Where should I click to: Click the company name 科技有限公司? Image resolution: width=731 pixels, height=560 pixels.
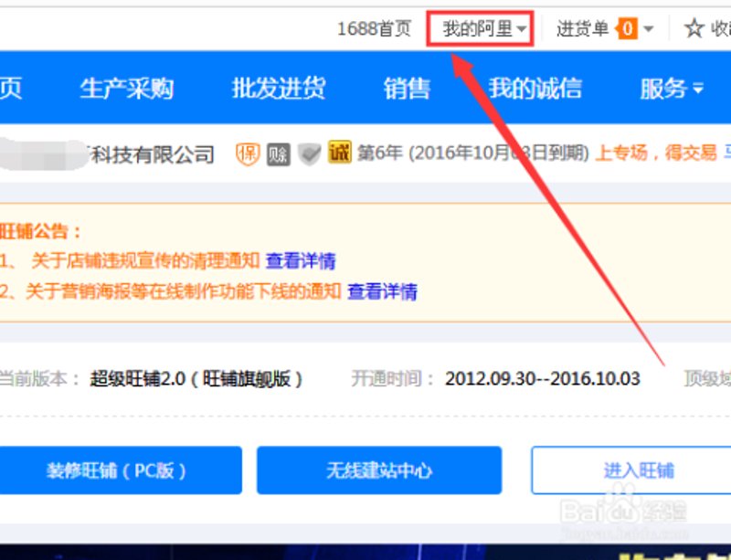click(152, 154)
